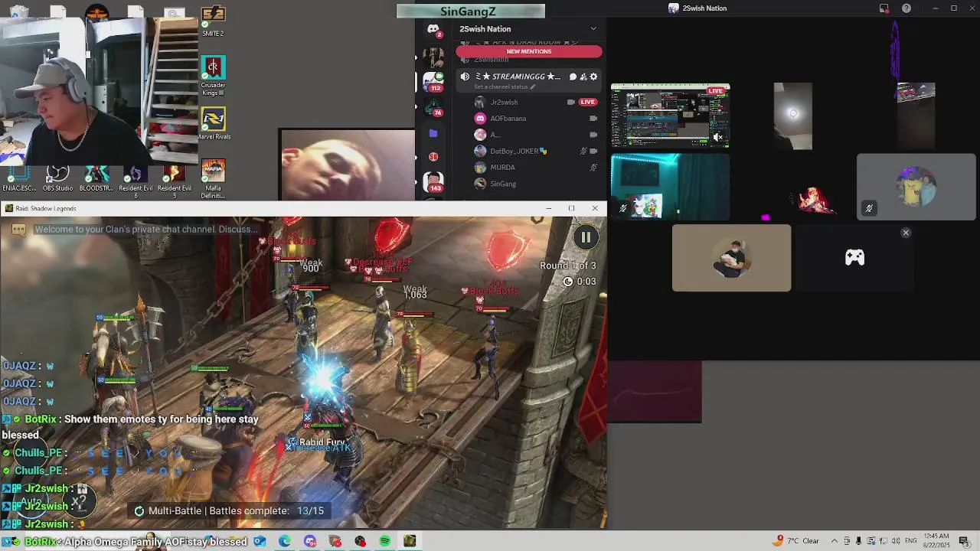Launch Marvel Rivals from the desktop
This screenshot has height=551, width=980.
click(x=213, y=123)
